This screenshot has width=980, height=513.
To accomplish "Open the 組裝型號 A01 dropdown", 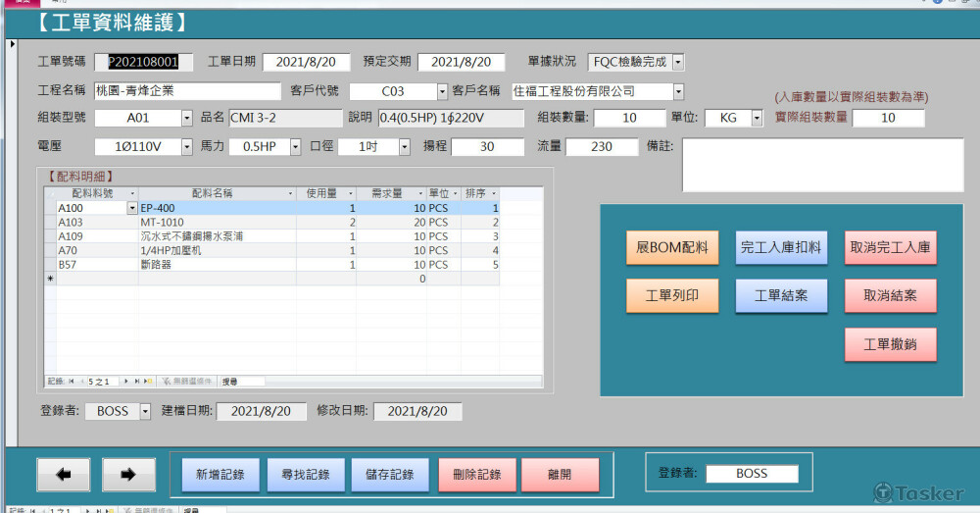I will point(186,118).
